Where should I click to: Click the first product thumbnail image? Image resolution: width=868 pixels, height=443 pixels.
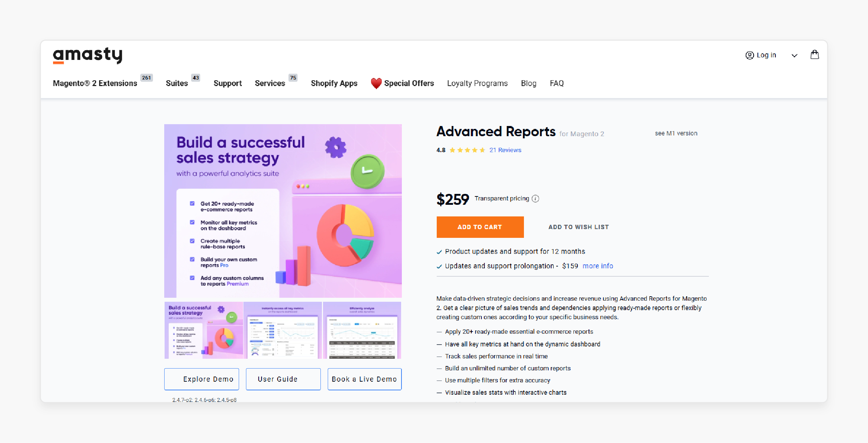coord(202,330)
